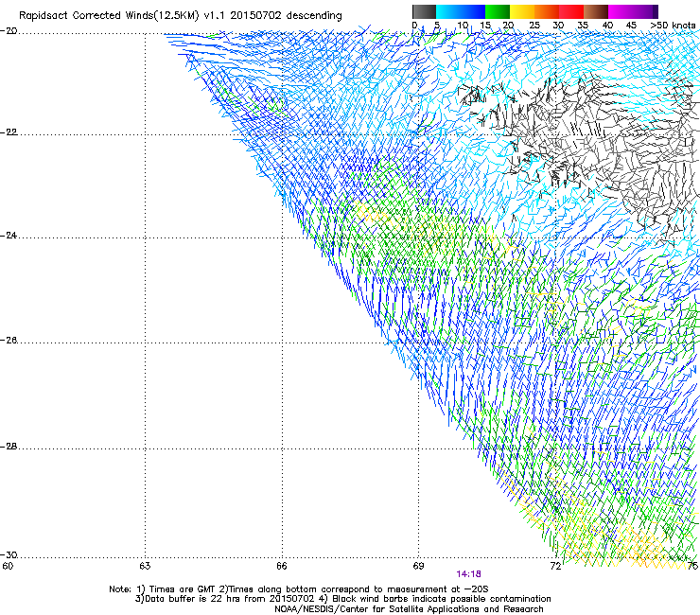
Task: Click the magenta 40-45 knots legend swatch
Action: [621, 11]
